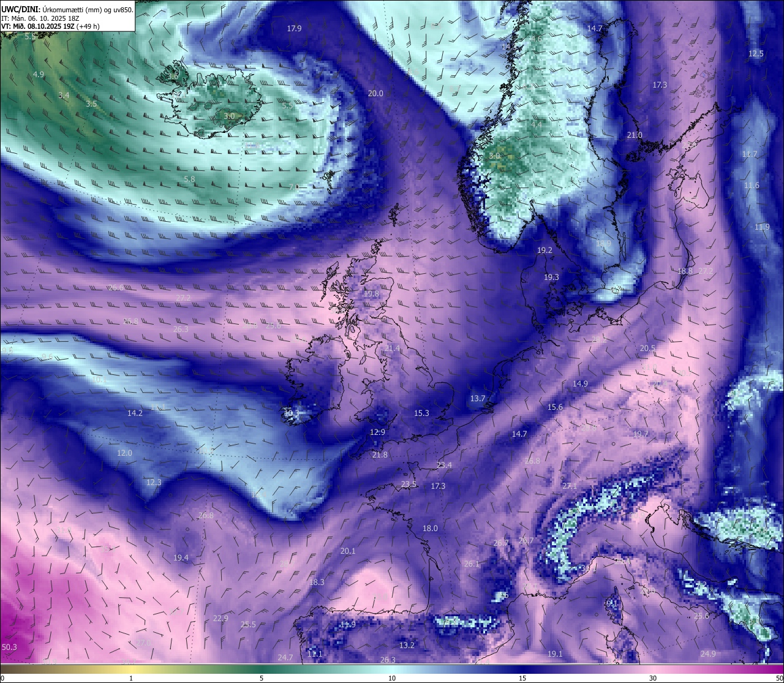Click the 19.1 value at bottom
Viewport: 784px width, 683px height.
point(555,654)
